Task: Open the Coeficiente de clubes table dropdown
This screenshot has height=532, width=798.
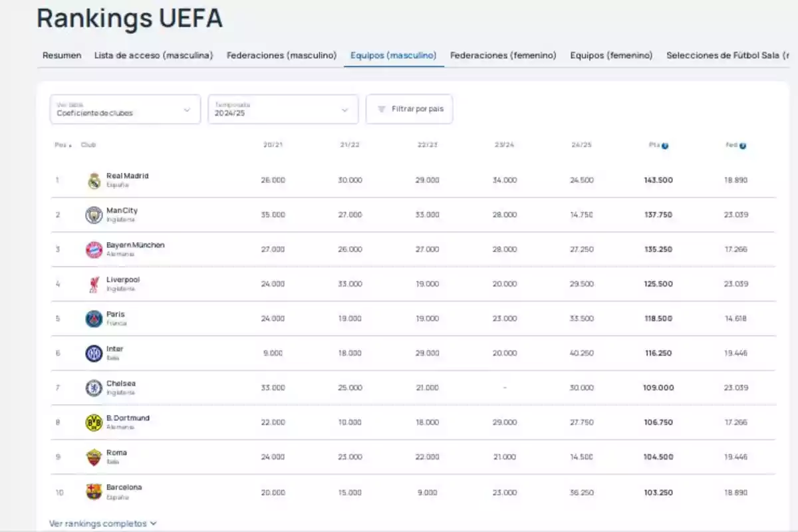Action: [x=125, y=109]
